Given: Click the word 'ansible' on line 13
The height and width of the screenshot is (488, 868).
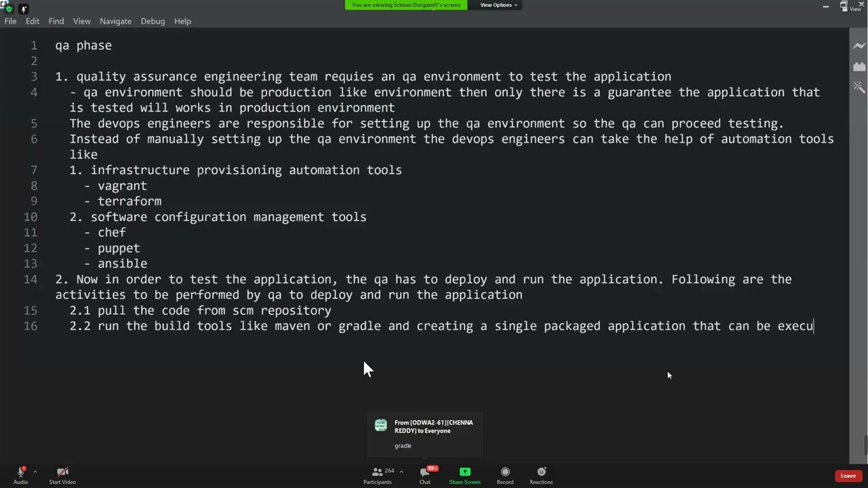Looking at the screenshot, I should pyautogui.click(x=122, y=264).
